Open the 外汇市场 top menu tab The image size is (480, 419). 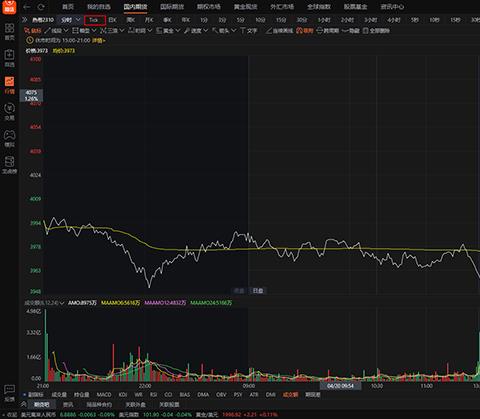click(x=282, y=7)
